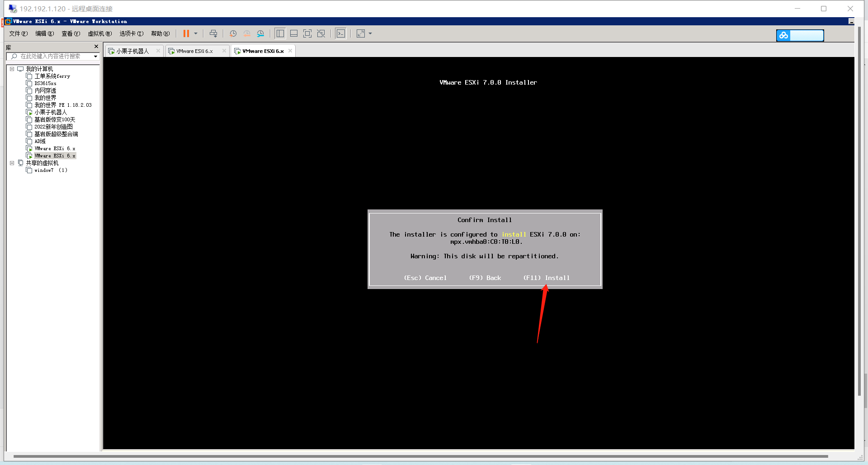Open the console view icon
Image resolution: width=868 pixels, height=465 pixels.
[341, 33]
